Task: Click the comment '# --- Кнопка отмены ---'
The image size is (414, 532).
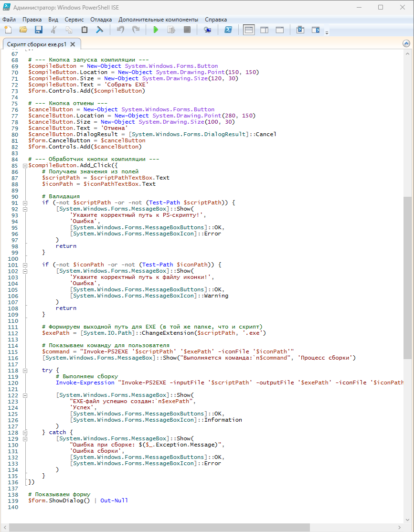Action: point(68,103)
